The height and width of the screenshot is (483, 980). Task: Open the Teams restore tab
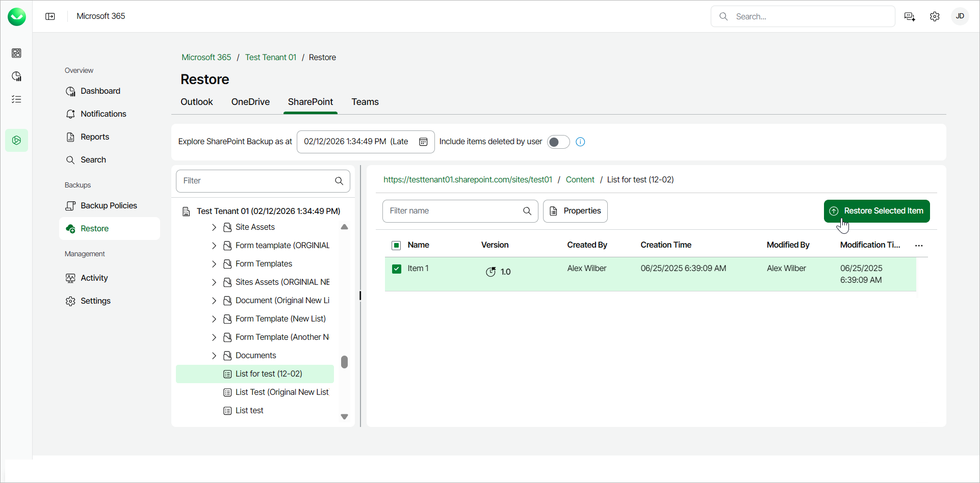click(365, 102)
